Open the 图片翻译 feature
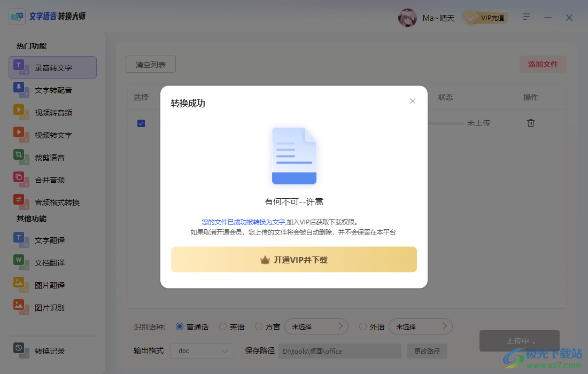 click(x=52, y=285)
